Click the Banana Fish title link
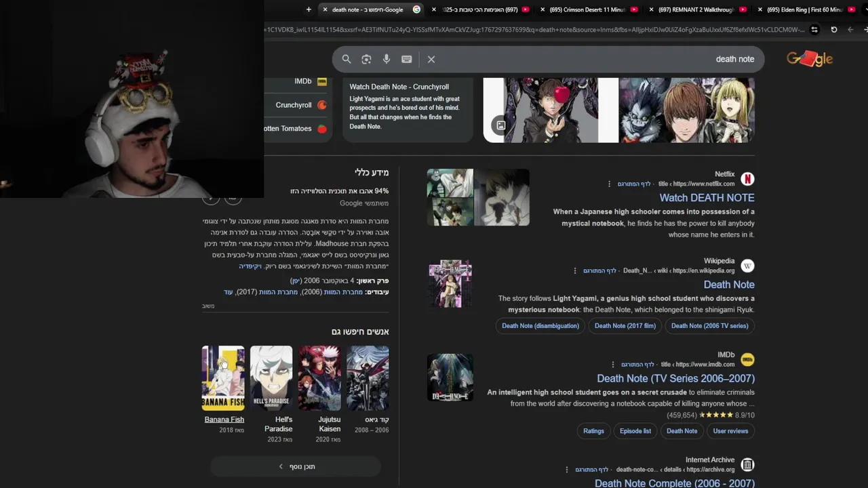 pyautogui.click(x=224, y=420)
